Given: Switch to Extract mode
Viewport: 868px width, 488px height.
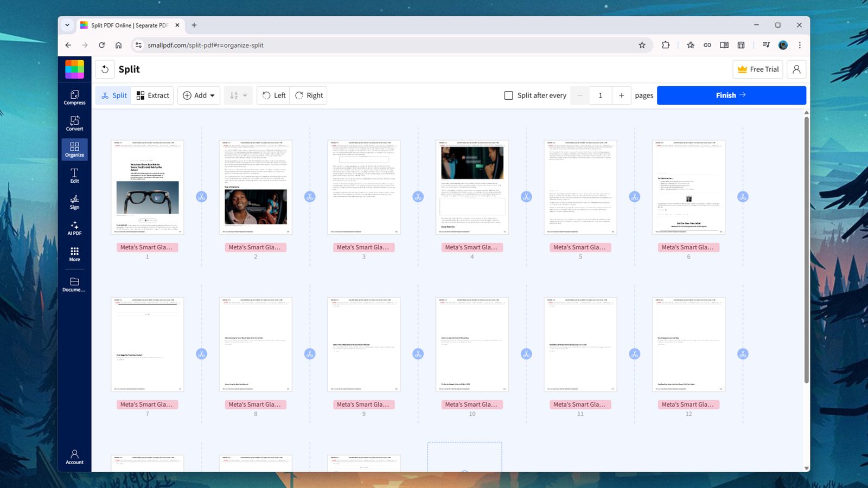Looking at the screenshot, I should pos(152,95).
